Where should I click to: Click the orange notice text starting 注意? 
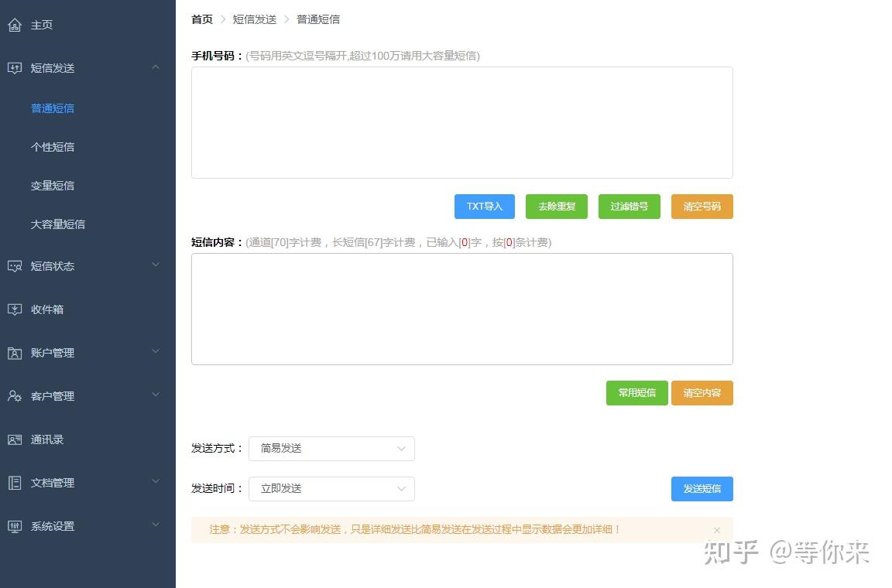(415, 530)
